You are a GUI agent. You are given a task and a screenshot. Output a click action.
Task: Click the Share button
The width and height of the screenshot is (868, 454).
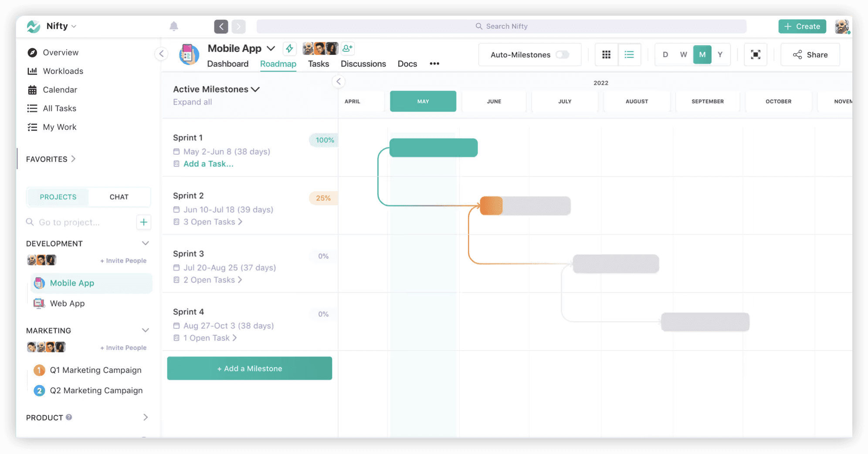click(x=810, y=55)
